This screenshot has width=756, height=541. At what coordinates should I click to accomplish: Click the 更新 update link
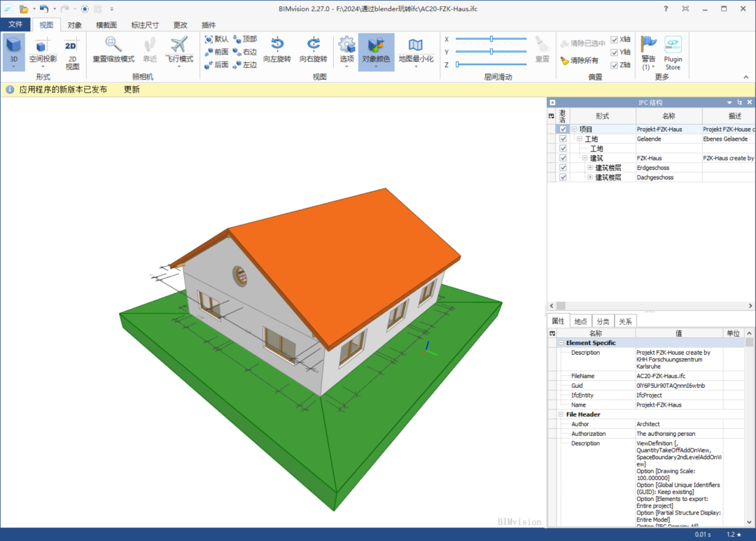[132, 89]
